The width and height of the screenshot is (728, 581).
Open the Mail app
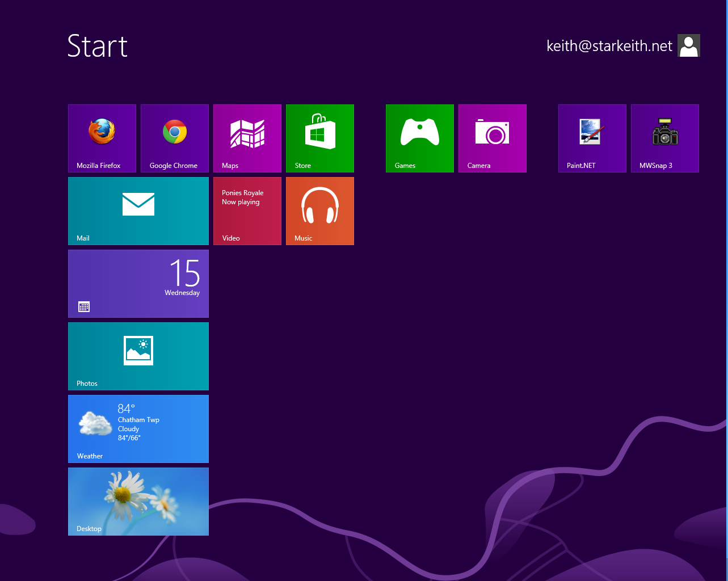pos(138,210)
